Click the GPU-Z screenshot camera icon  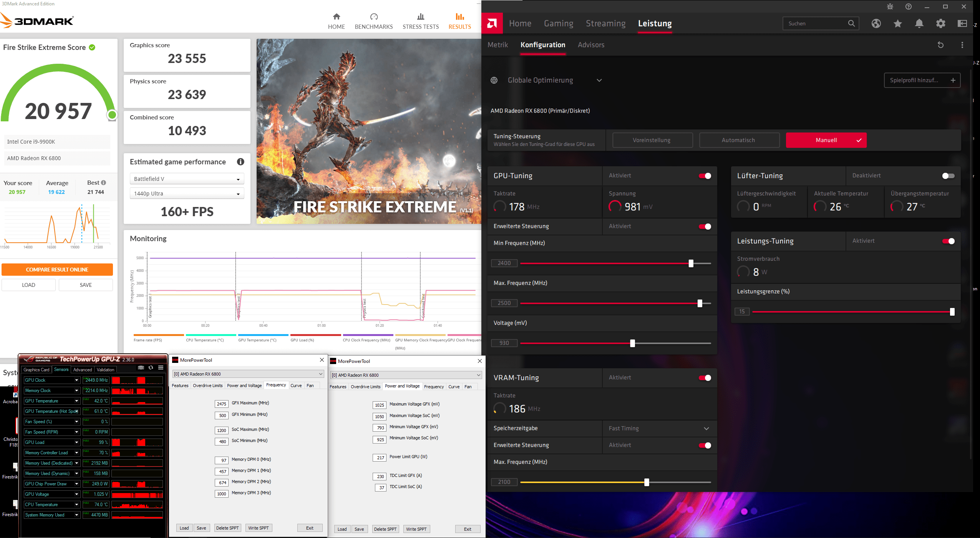pos(141,367)
